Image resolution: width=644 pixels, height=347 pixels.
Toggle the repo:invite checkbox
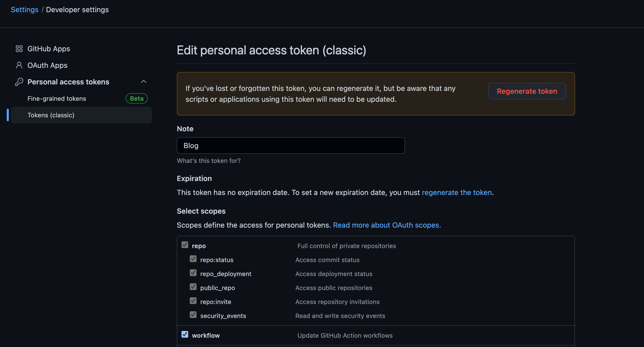click(193, 301)
